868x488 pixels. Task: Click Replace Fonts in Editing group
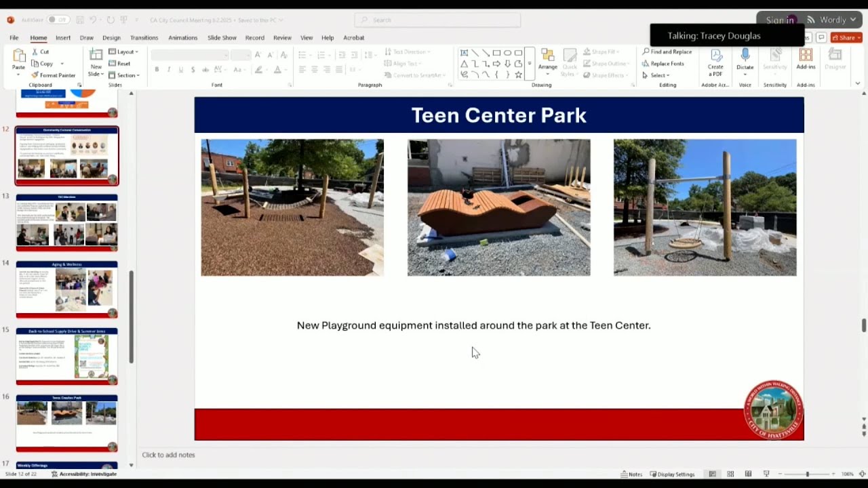click(x=663, y=64)
